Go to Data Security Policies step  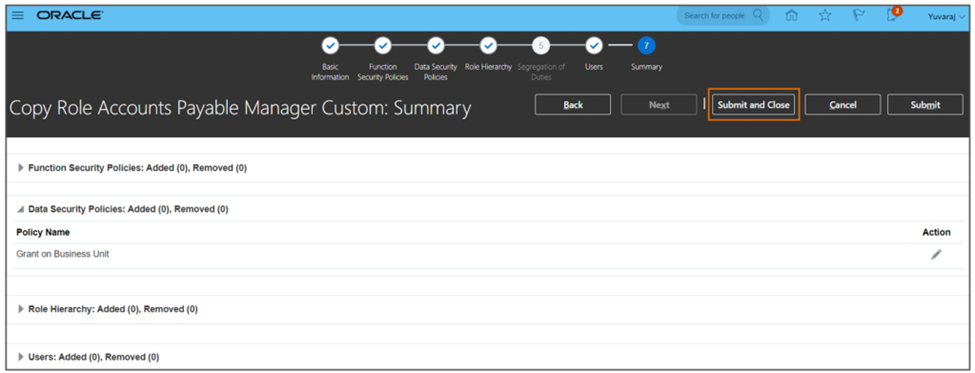(436, 45)
